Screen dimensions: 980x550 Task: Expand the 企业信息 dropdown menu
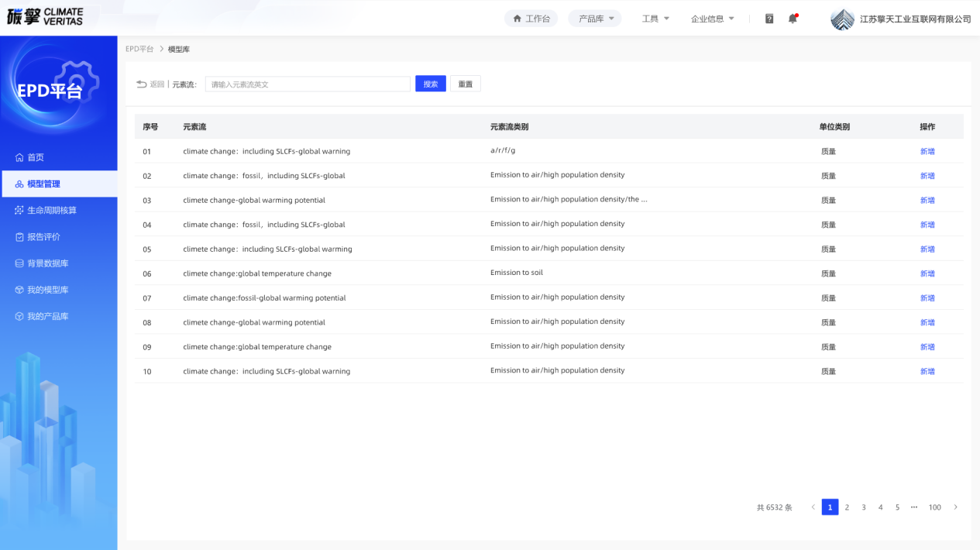[x=712, y=19]
